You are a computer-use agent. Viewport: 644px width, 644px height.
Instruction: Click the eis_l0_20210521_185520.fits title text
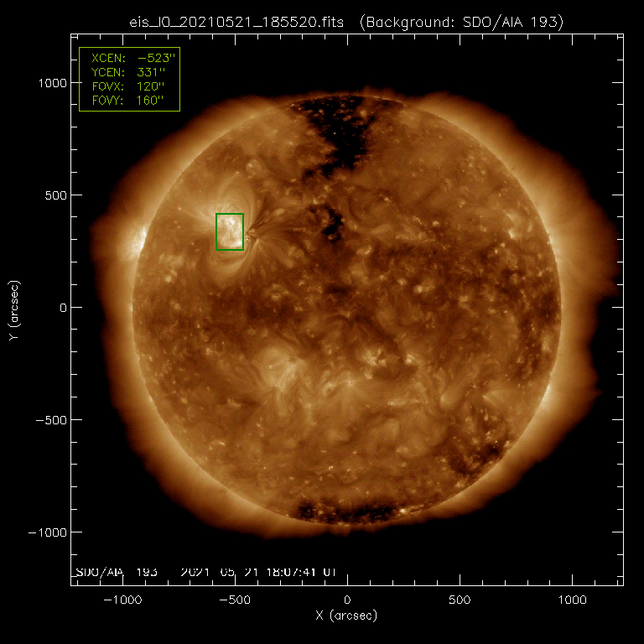tap(236, 19)
